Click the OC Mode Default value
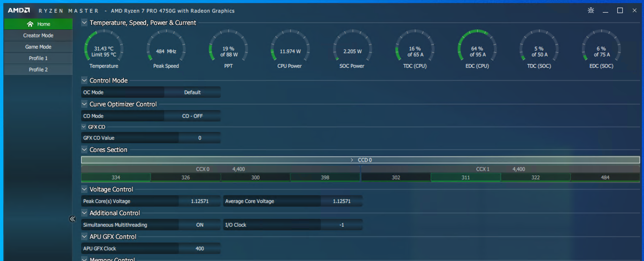Viewport: 644px width, 261px height. pyautogui.click(x=192, y=92)
